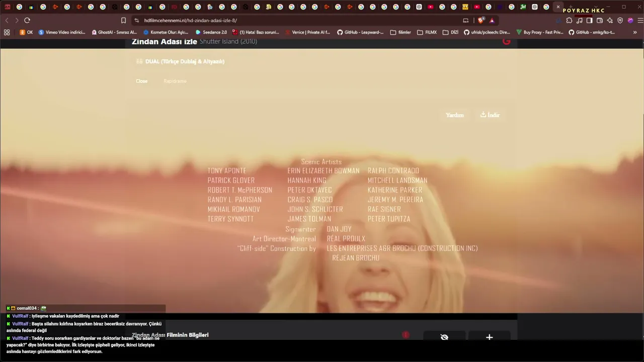Open the Hata! Bazı sorunl... bookmark
Screen dimensions: 644x362
[256, 32]
